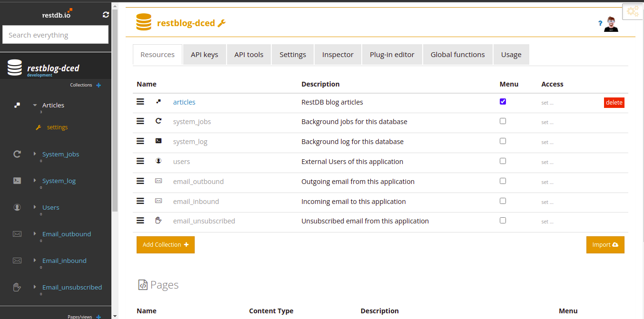Expand the Email_unsubscribed tree node
The height and width of the screenshot is (319, 644).
click(35, 287)
